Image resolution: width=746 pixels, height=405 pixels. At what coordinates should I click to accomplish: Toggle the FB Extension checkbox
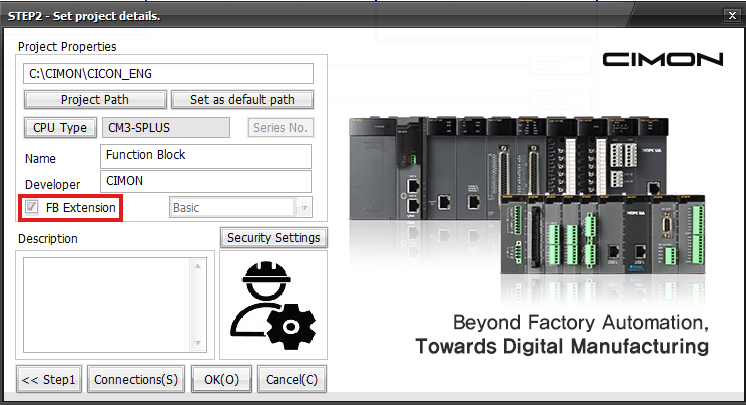tap(33, 207)
